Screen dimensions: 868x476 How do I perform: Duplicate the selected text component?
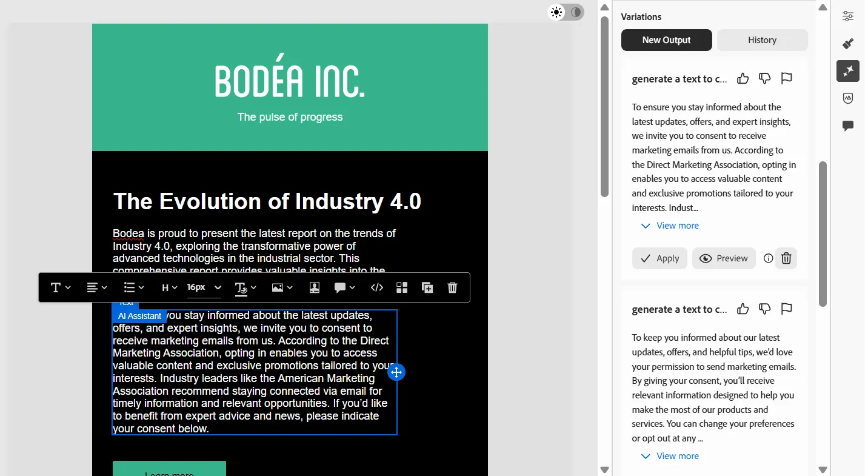click(427, 287)
